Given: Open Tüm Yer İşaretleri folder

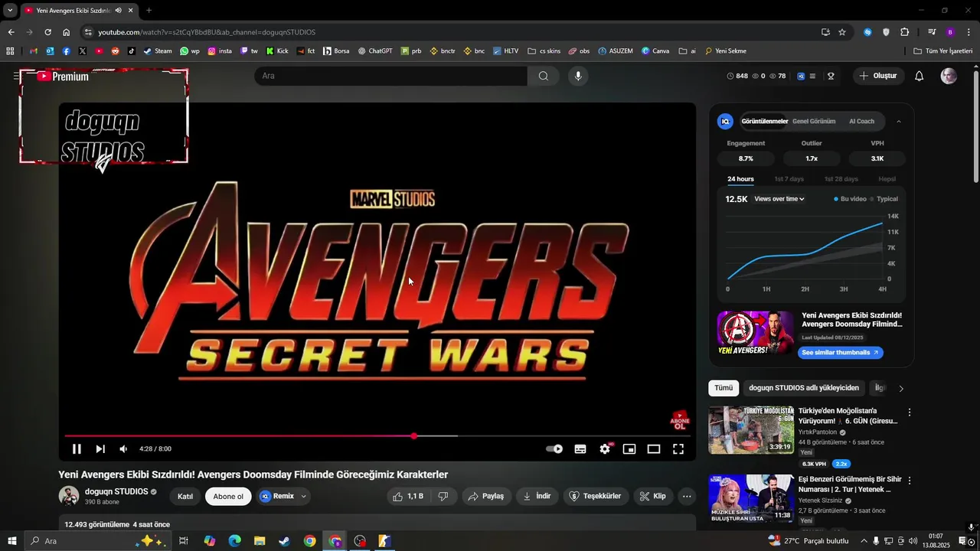Looking at the screenshot, I should (x=943, y=51).
